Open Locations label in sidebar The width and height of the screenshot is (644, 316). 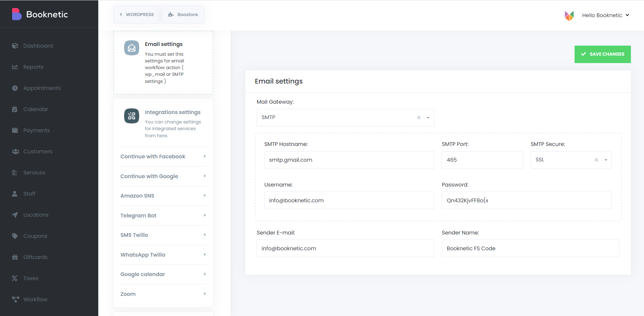[36, 215]
